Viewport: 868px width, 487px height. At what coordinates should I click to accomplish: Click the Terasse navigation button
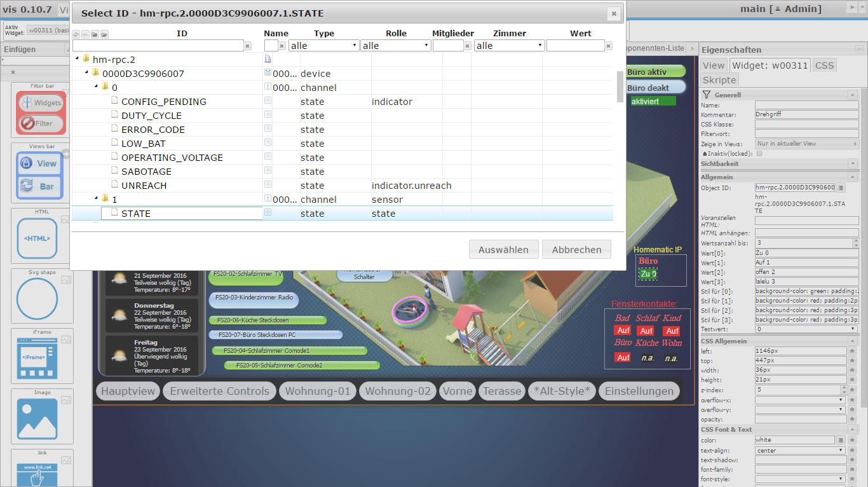coord(502,391)
